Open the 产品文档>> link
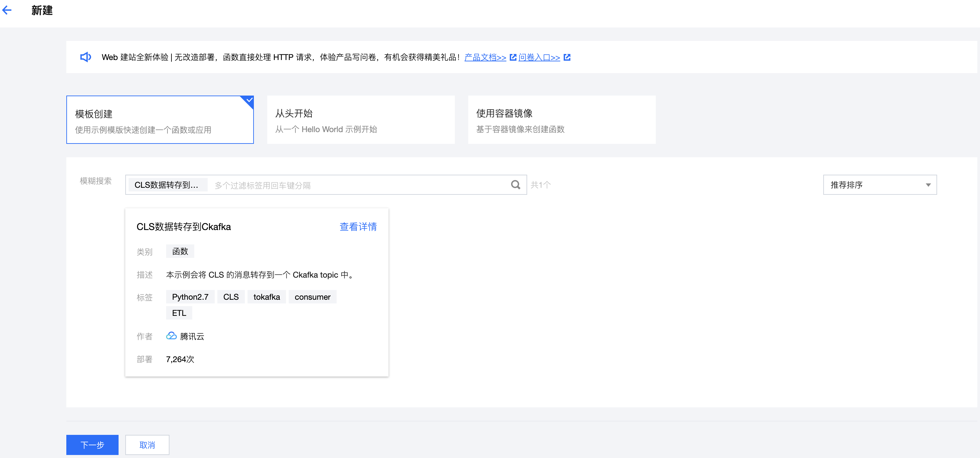This screenshot has height=458, width=980. coord(485,57)
